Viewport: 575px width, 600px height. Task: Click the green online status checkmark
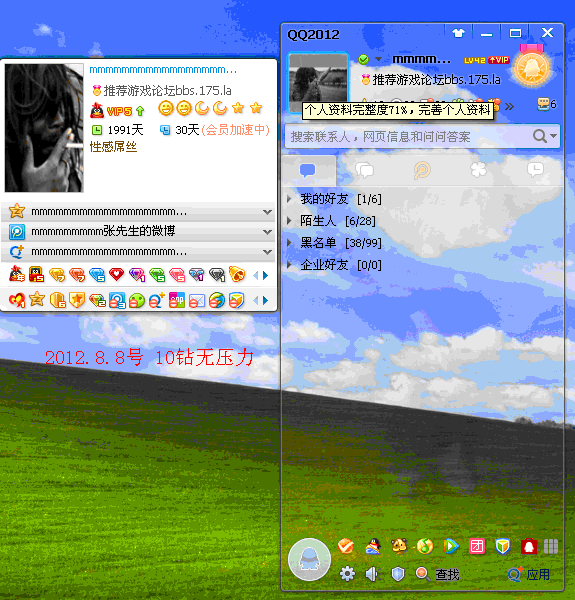[363, 59]
